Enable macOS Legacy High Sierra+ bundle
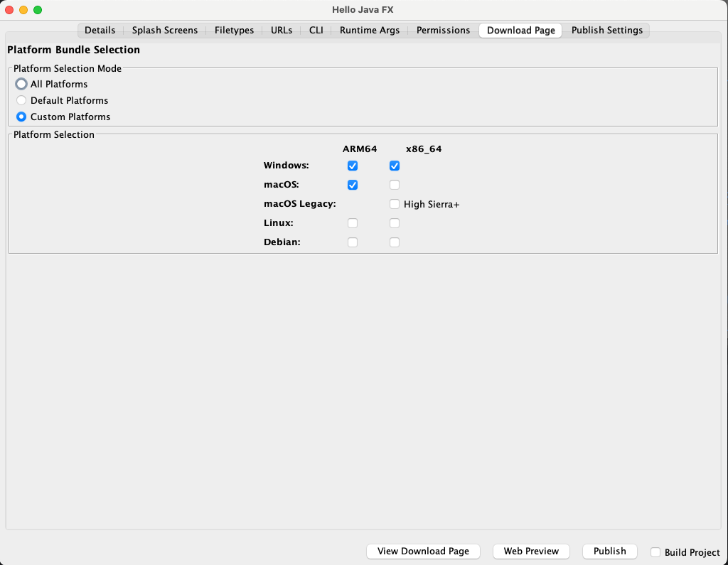Viewport: 728px width, 565px height. point(395,204)
